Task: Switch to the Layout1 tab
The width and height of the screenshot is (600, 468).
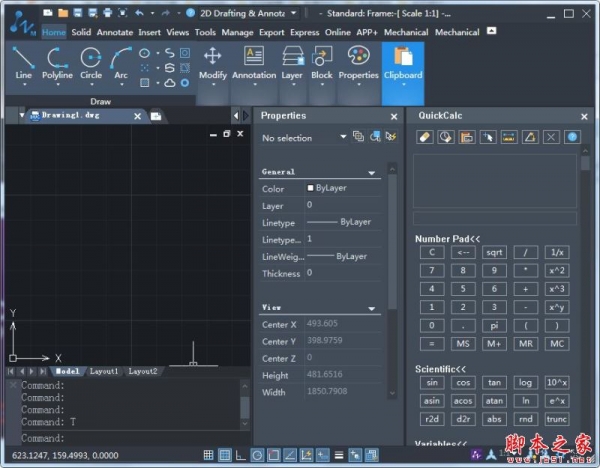Action: point(104,371)
